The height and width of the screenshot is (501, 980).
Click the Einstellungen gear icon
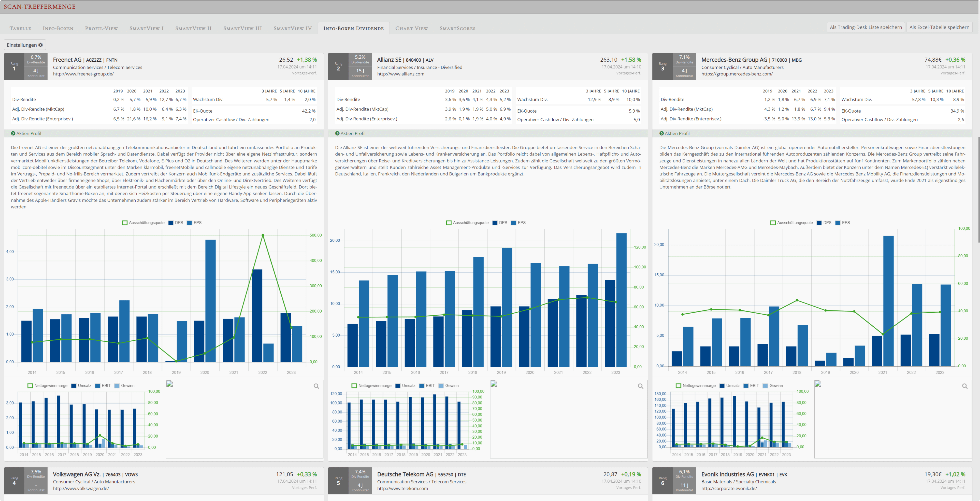(x=41, y=45)
